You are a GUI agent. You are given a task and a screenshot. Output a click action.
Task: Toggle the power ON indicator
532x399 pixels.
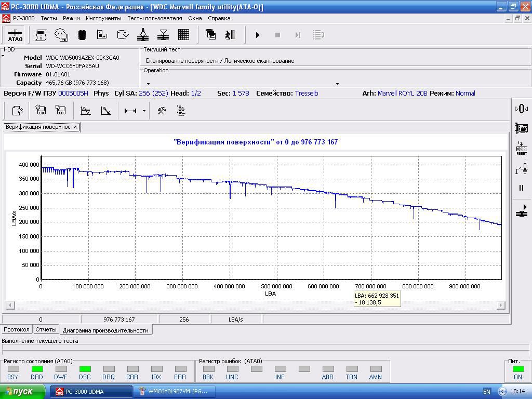tap(517, 369)
